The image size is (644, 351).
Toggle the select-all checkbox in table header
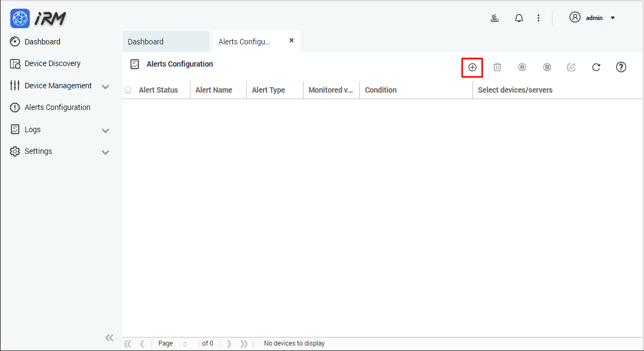[x=128, y=90]
